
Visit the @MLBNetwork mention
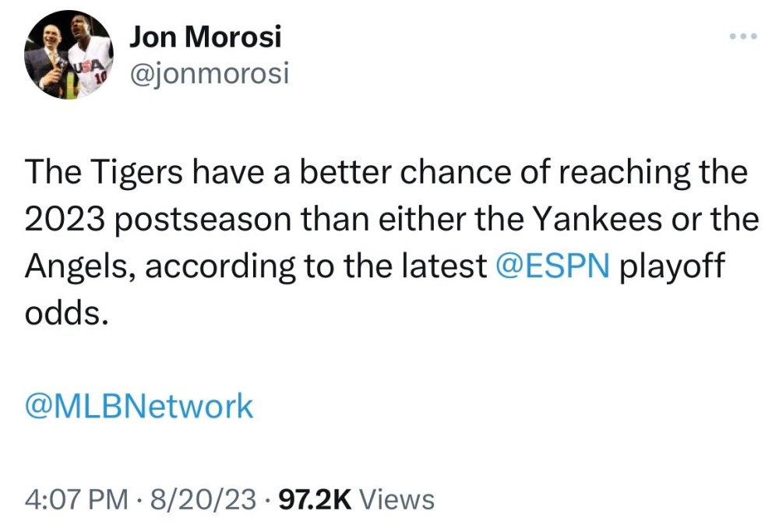pyautogui.click(x=139, y=406)
